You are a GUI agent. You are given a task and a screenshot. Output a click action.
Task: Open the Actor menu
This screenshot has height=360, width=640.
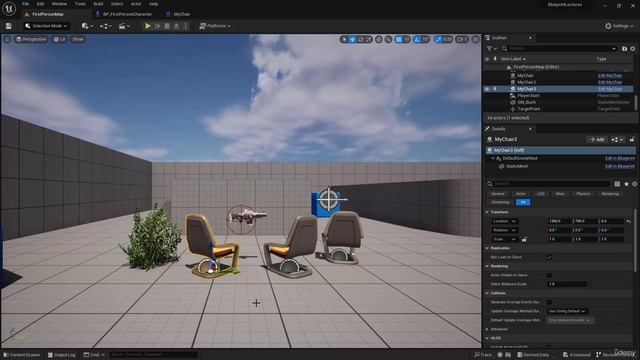(136, 4)
